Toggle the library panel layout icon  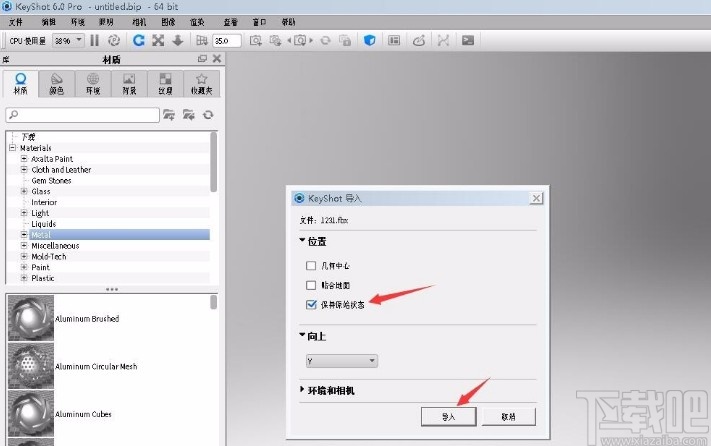(x=394, y=40)
